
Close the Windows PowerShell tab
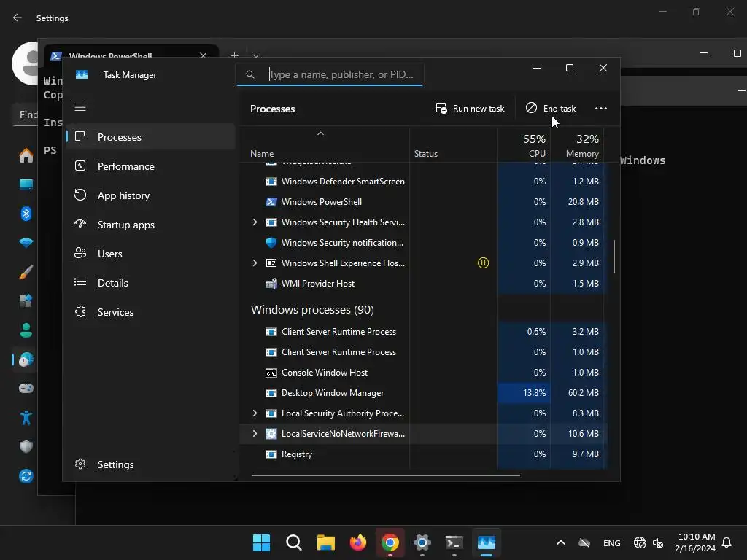[x=204, y=55]
